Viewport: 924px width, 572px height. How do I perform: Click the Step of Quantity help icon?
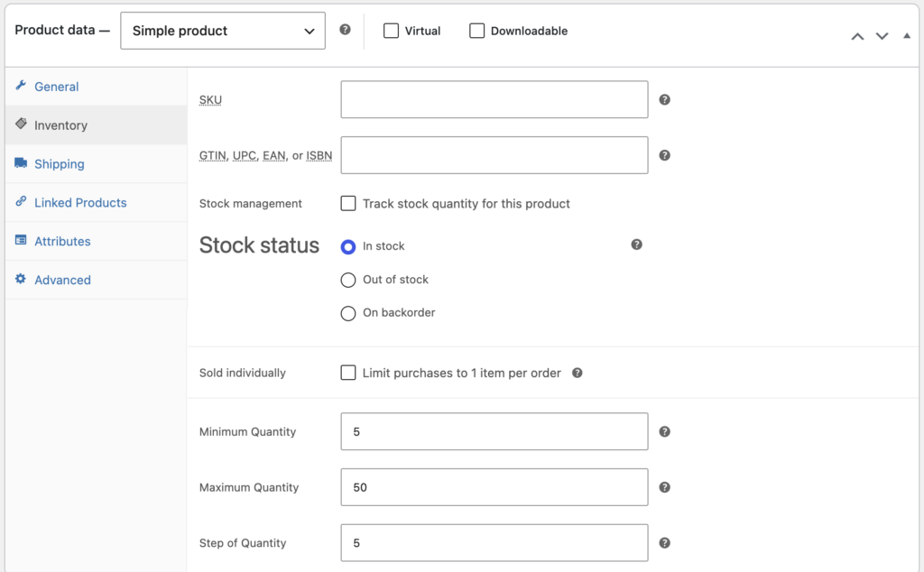665,542
